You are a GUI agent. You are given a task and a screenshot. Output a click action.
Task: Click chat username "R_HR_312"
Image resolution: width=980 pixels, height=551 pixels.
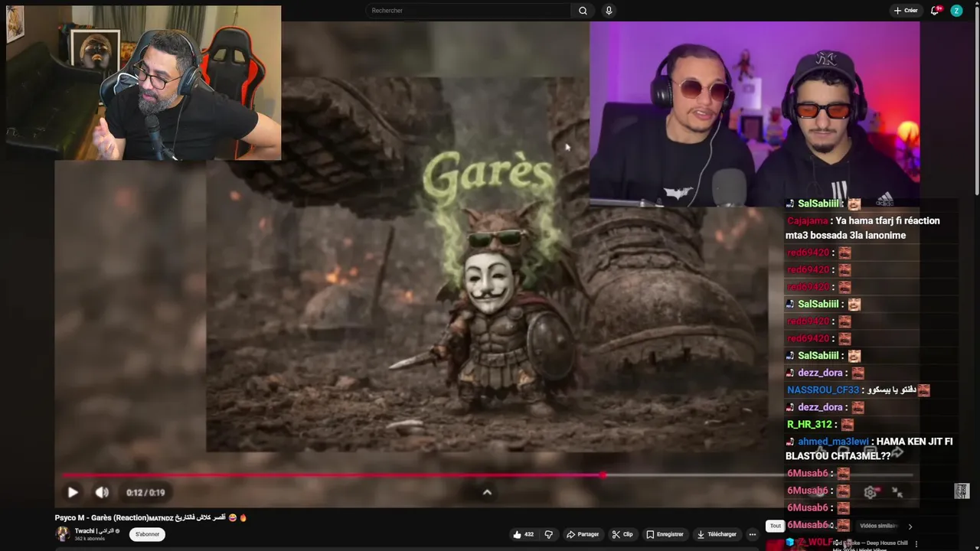[809, 425]
